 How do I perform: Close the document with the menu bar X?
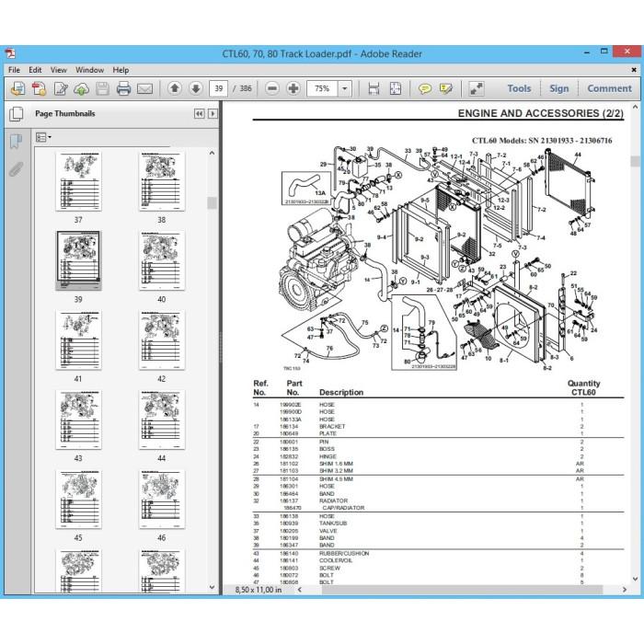pos(634,70)
